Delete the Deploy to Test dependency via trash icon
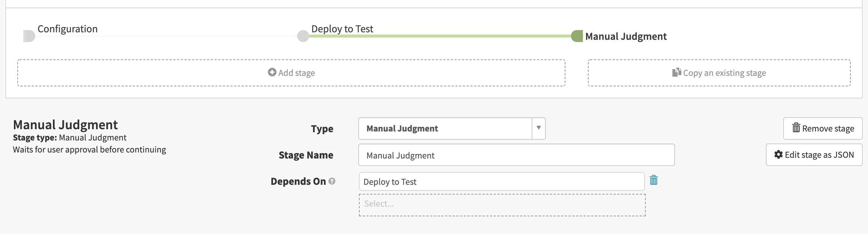Screen dimensions: 868x234 pyautogui.click(x=654, y=180)
